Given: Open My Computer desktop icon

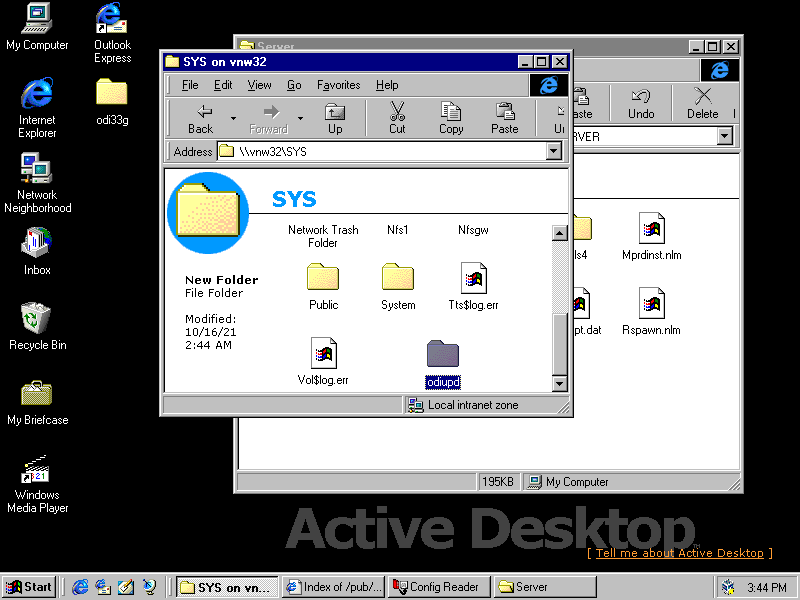Looking at the screenshot, I should pos(37,27).
